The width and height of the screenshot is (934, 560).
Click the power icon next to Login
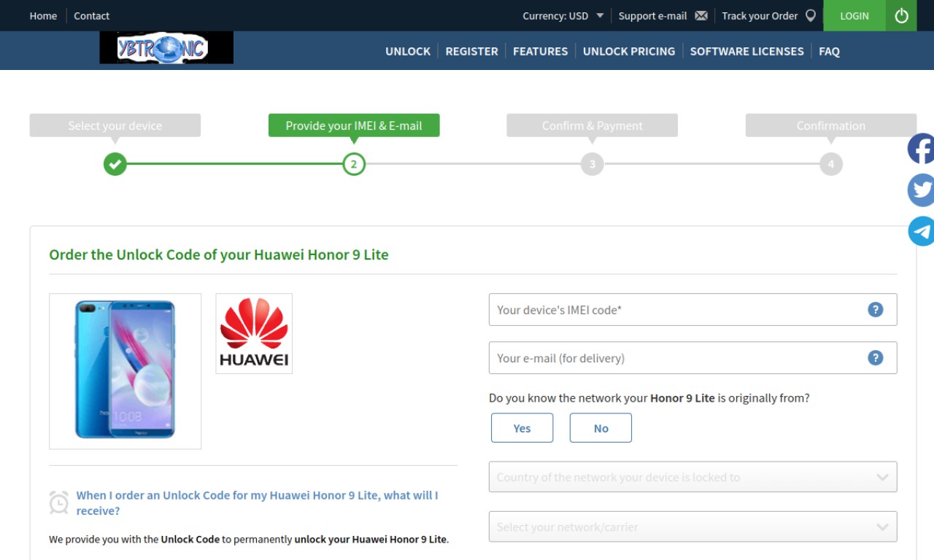(901, 15)
